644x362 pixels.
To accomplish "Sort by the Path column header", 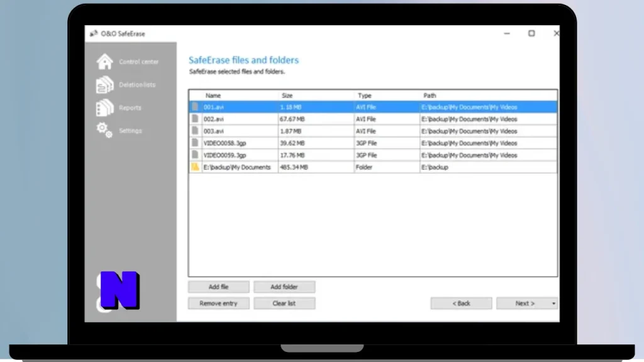I will [430, 96].
